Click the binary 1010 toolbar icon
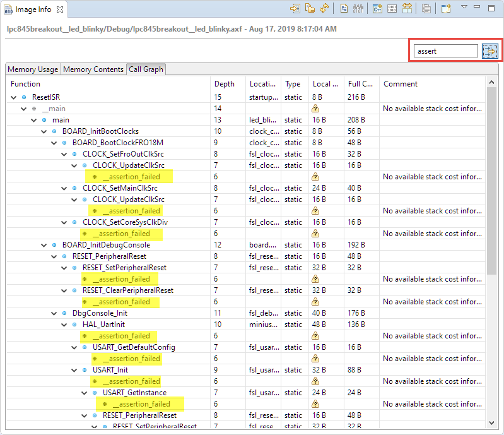 392,8
